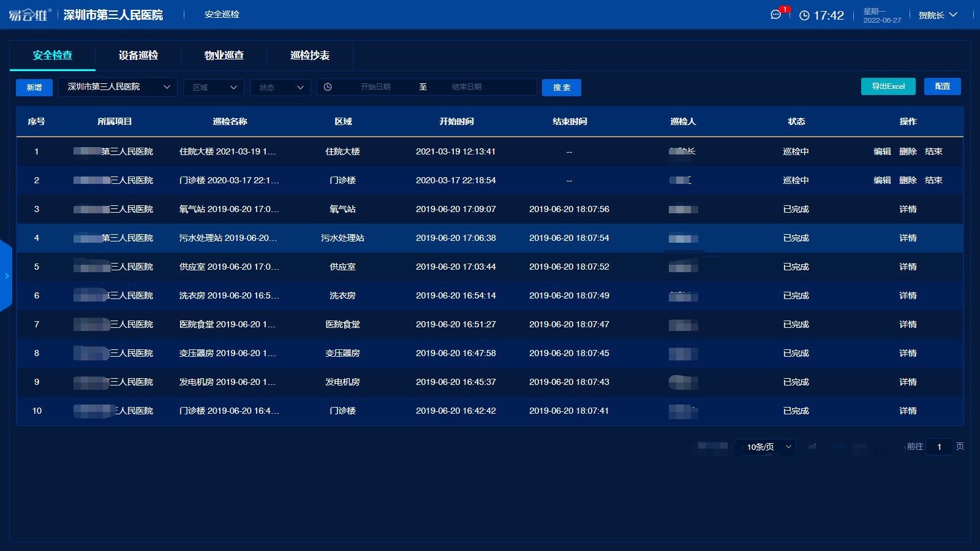Viewport: 980px width, 551px height.
Task: Export the table with 导出Excel
Action: click(888, 86)
